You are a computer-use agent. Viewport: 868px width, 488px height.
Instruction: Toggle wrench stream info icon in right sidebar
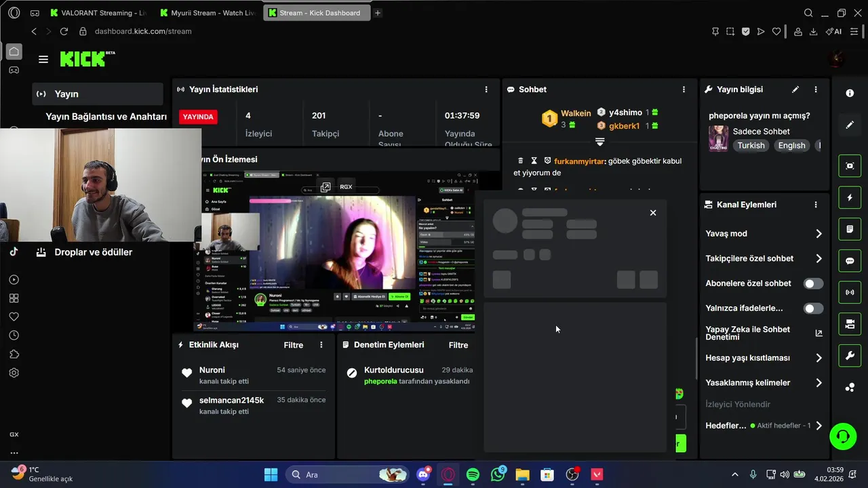click(850, 355)
